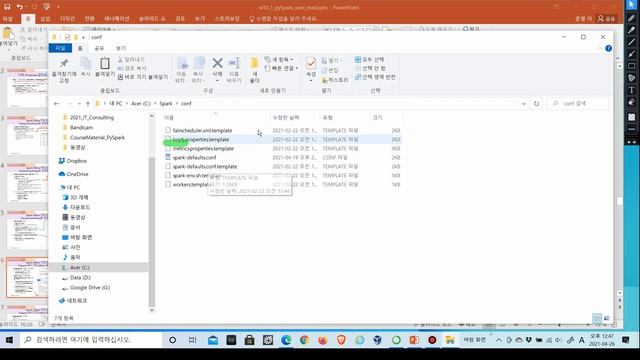Click the Windows taskbar search box
Screen dimensions: 640x360
click(91, 340)
